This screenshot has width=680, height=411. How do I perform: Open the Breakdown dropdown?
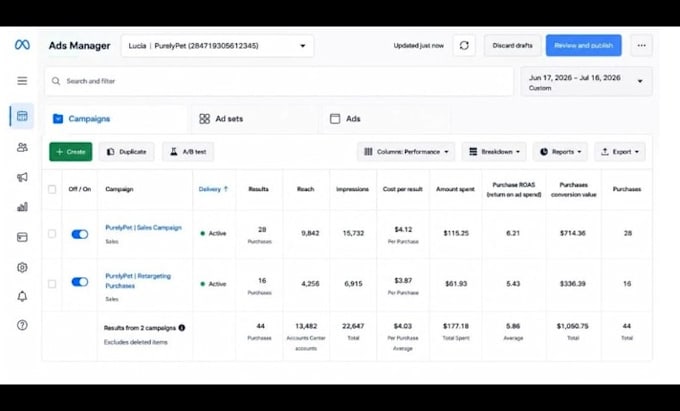[x=494, y=152]
